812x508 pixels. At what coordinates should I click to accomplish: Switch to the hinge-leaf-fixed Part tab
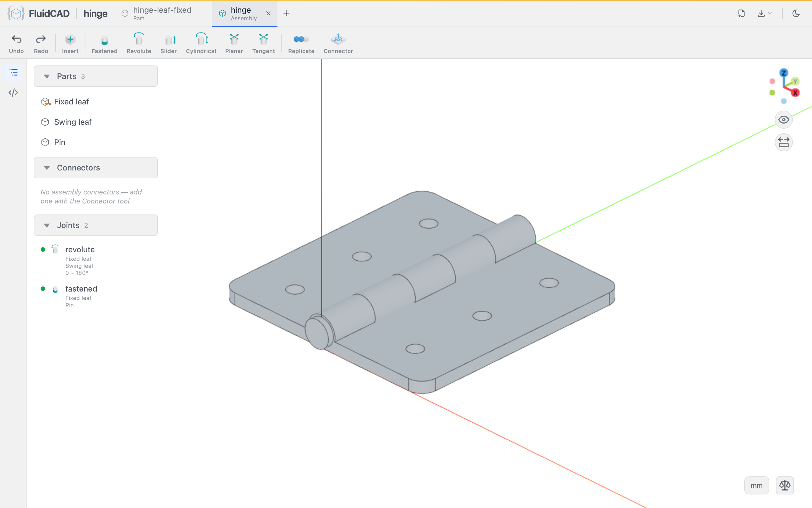click(x=162, y=14)
